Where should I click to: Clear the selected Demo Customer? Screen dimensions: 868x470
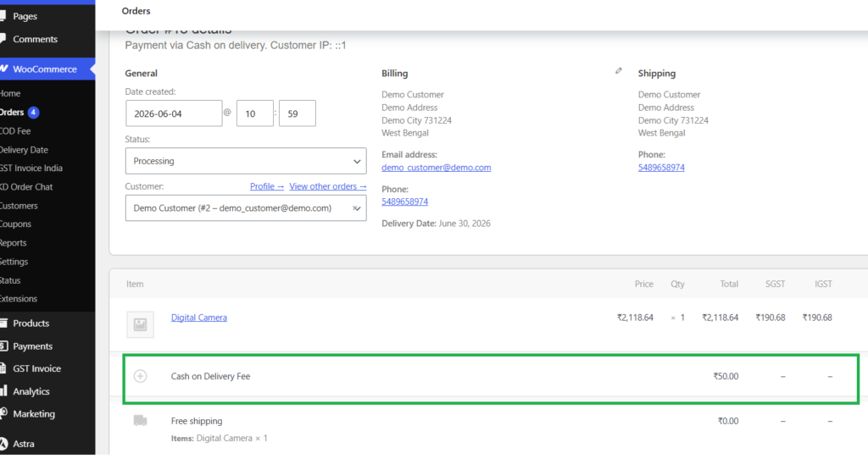pyautogui.click(x=355, y=208)
